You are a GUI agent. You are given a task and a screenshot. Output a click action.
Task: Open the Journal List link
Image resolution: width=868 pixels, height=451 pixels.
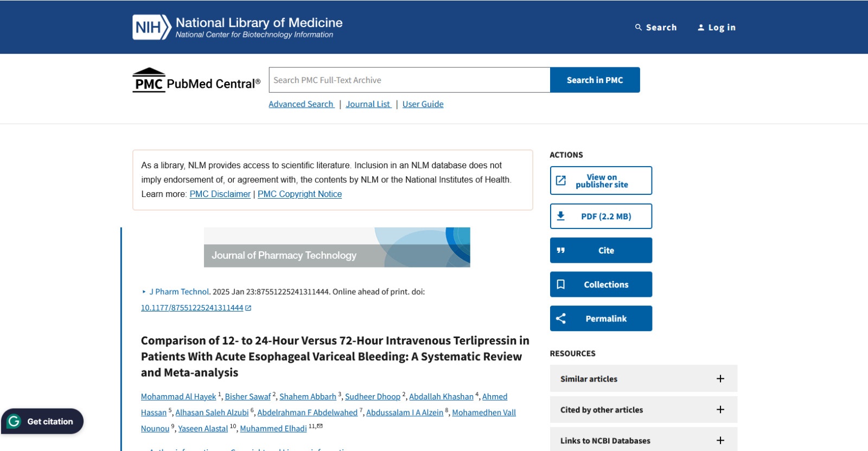coord(368,104)
